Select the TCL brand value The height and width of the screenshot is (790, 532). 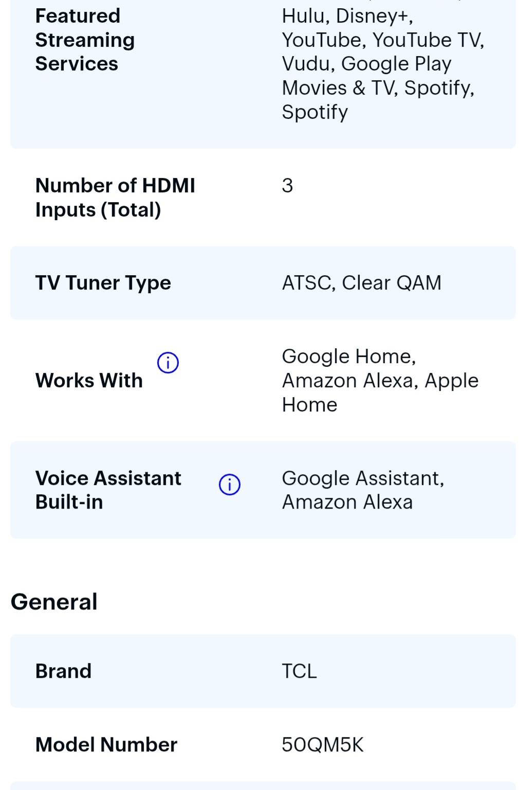(299, 671)
